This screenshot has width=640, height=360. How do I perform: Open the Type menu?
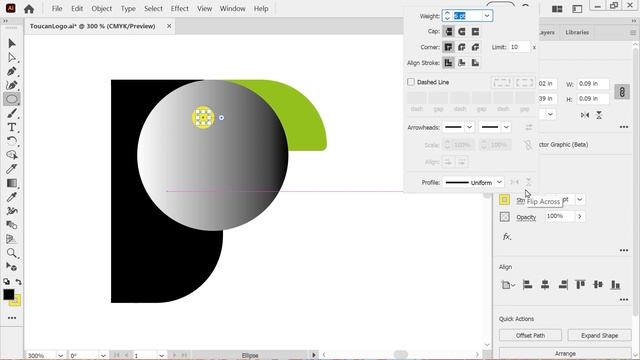(128, 9)
